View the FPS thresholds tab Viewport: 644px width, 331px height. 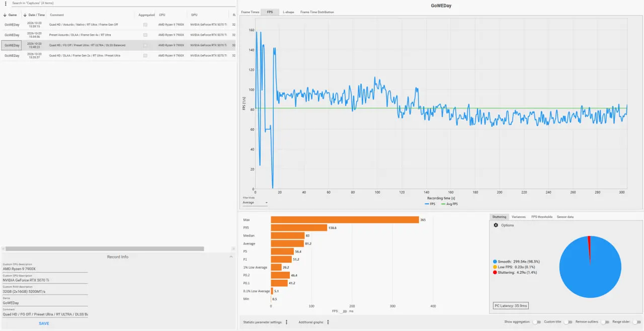pos(542,217)
